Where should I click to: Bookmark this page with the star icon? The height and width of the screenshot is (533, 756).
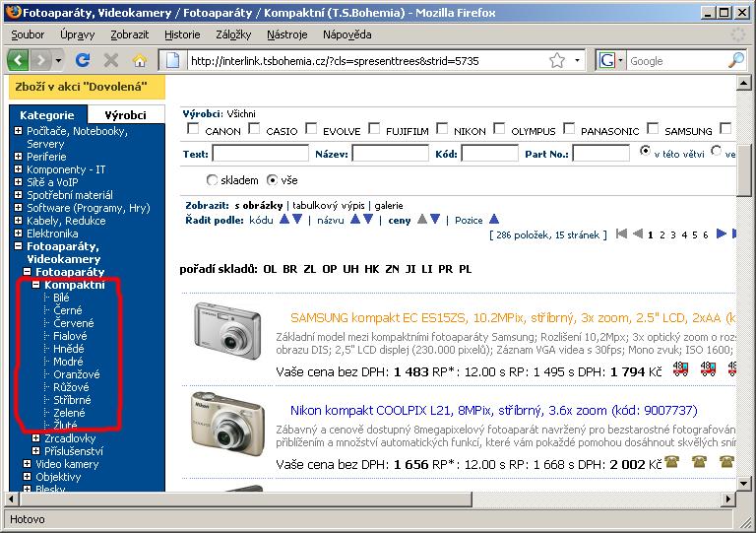(x=557, y=61)
